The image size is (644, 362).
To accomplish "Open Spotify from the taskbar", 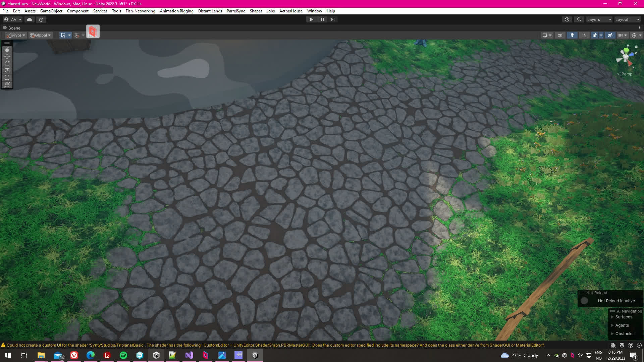I will pos(123,355).
